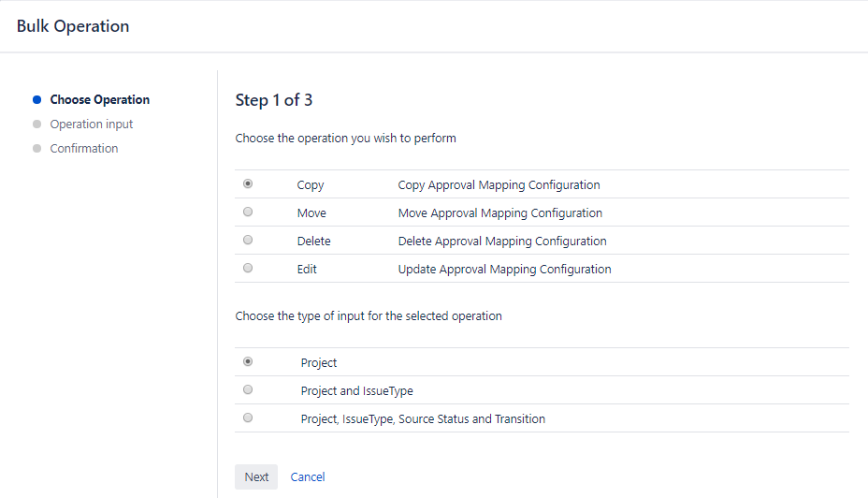Click the grey bullet beside Operation input
The image size is (868, 498).
tap(37, 124)
